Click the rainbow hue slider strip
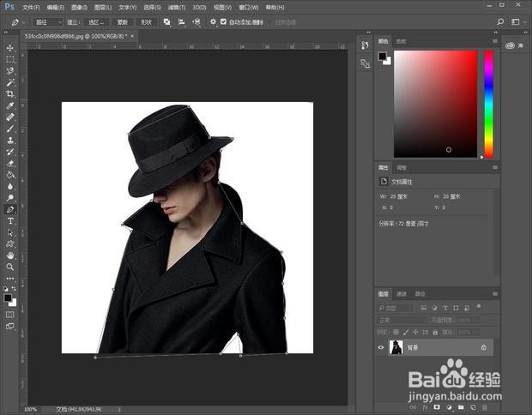Screen dimensions: 532x415 click(x=488, y=103)
